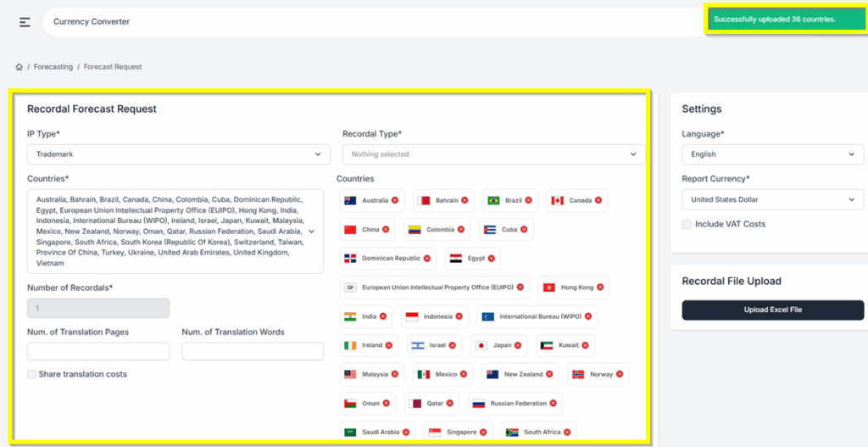Open the IP Type dropdown
This screenshot has width=868, height=447.
(178, 154)
